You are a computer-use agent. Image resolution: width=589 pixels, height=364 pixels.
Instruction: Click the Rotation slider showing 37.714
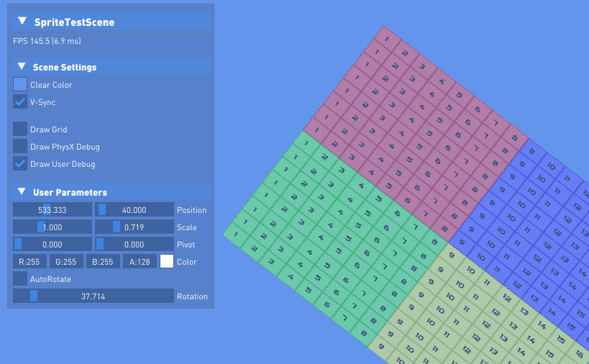point(93,296)
